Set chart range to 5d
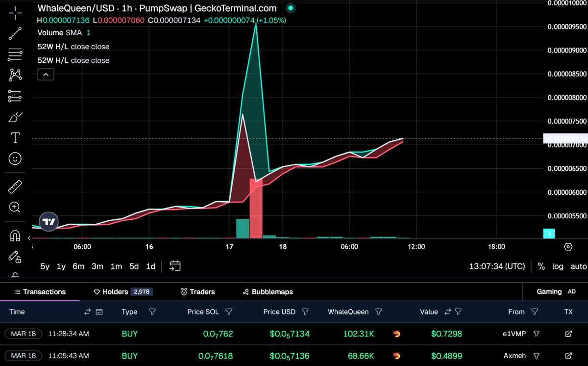The image size is (588, 366). [134, 266]
